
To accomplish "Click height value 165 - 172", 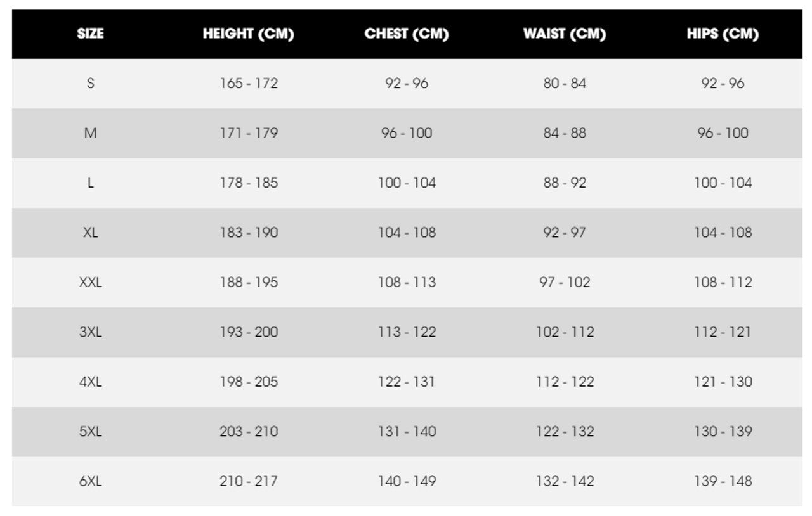I will click(x=249, y=83).
